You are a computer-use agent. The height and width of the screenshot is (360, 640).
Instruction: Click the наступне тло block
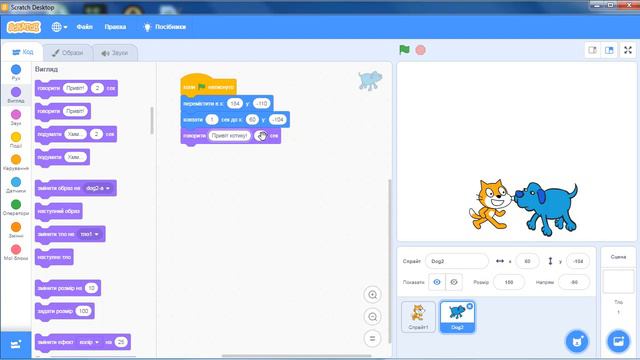pyautogui.click(x=54, y=257)
